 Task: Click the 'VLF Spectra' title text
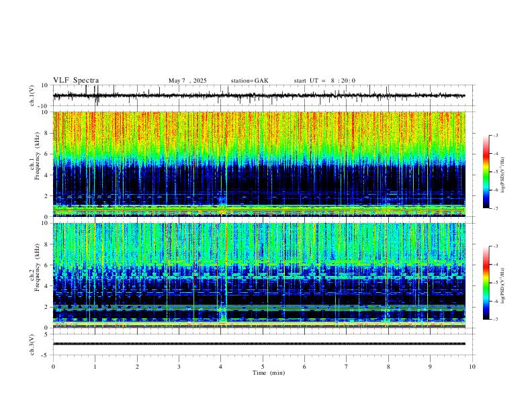[76, 81]
